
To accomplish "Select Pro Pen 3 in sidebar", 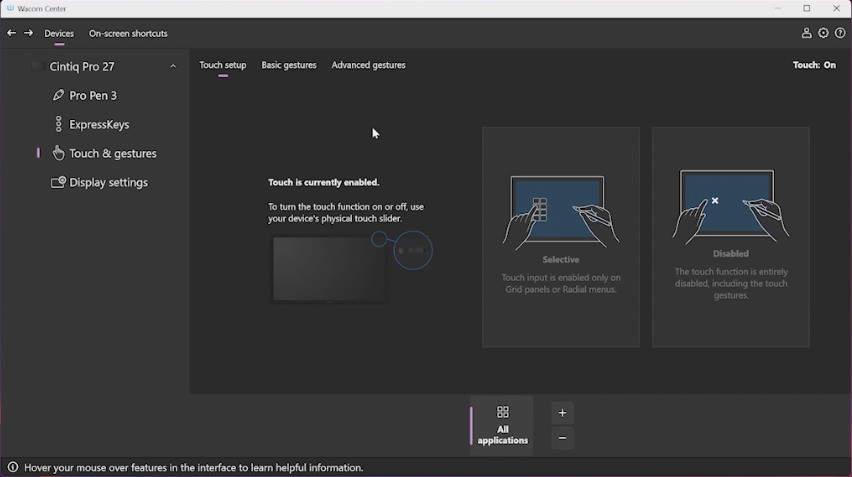I will (x=95, y=95).
